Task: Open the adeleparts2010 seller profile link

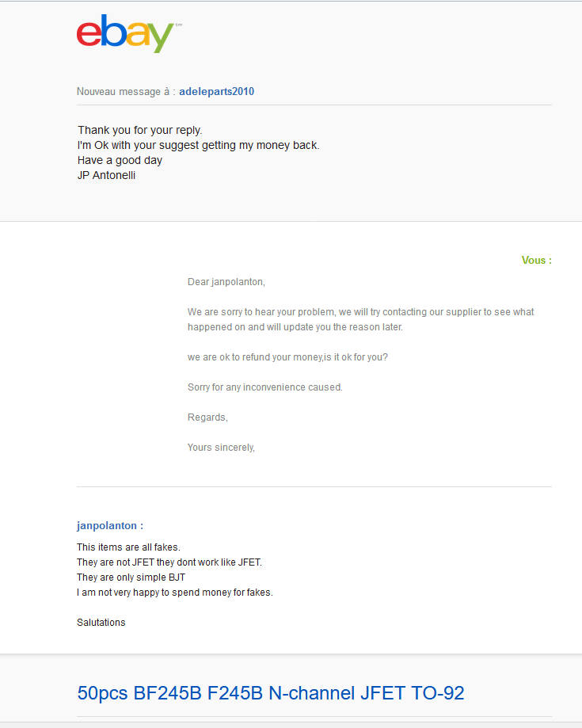Action: [x=216, y=91]
